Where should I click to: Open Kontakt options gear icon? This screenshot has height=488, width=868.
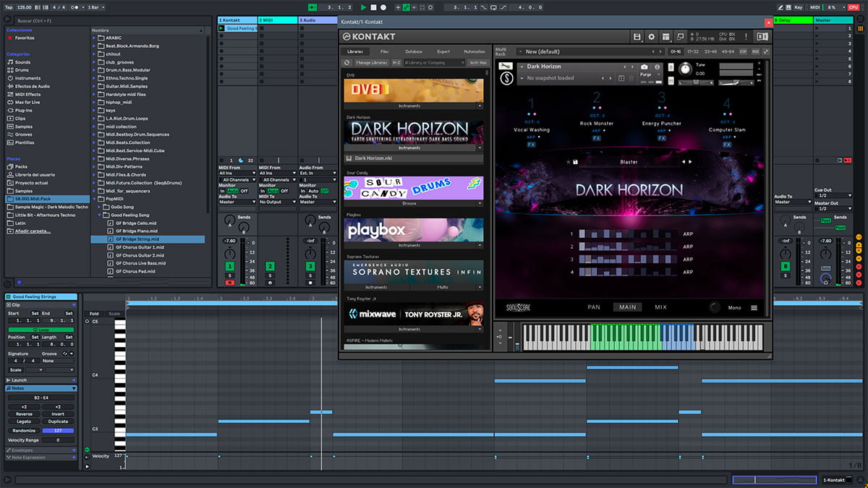pos(651,36)
